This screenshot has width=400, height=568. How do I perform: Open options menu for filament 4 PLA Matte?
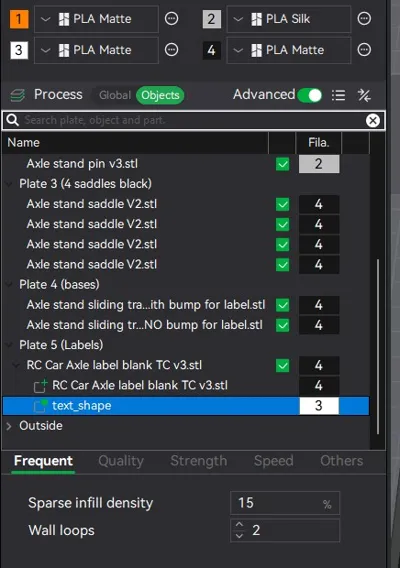[364, 50]
